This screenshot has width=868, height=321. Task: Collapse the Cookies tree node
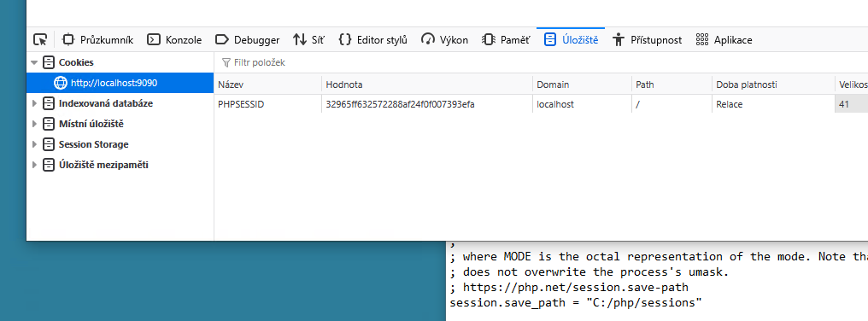pyautogui.click(x=34, y=62)
